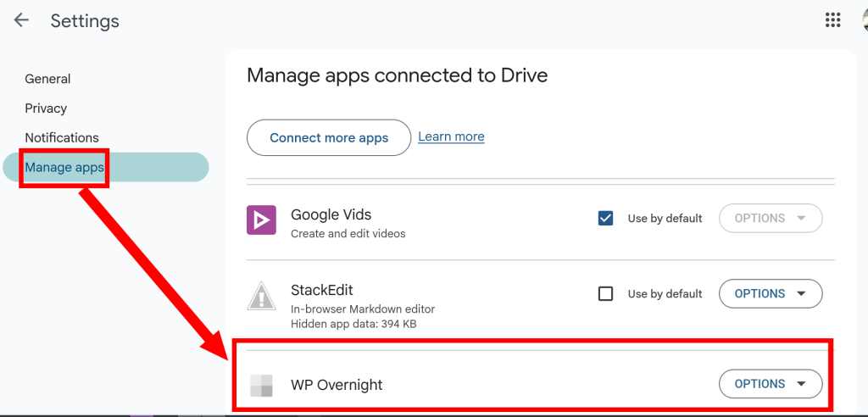Switch to Notifications settings
868x417 pixels.
pos(62,137)
